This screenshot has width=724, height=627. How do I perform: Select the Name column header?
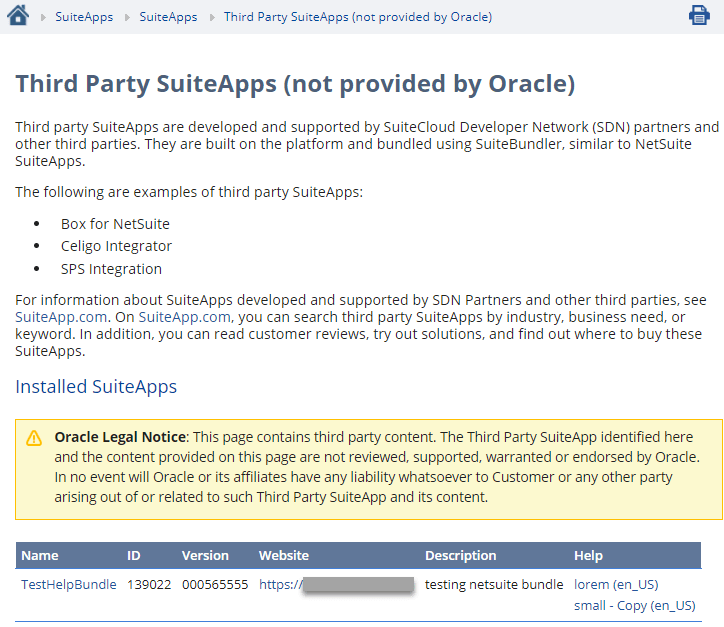40,555
